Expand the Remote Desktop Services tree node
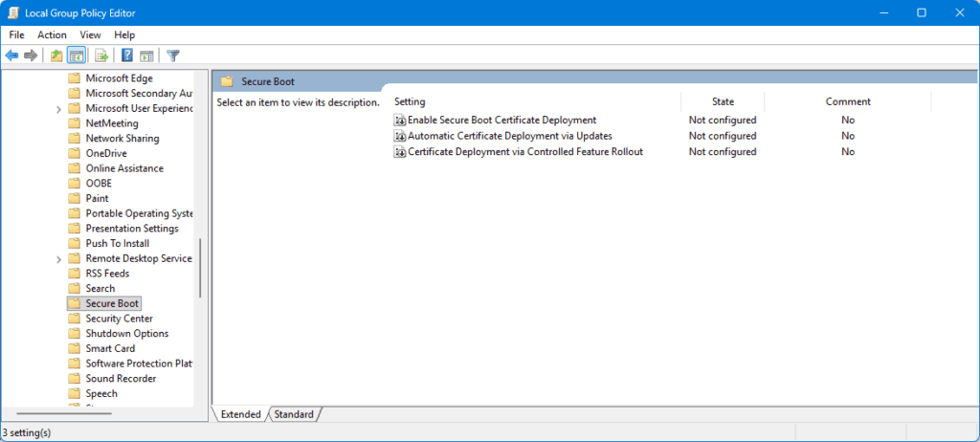Image resolution: width=980 pixels, height=442 pixels. (x=59, y=259)
